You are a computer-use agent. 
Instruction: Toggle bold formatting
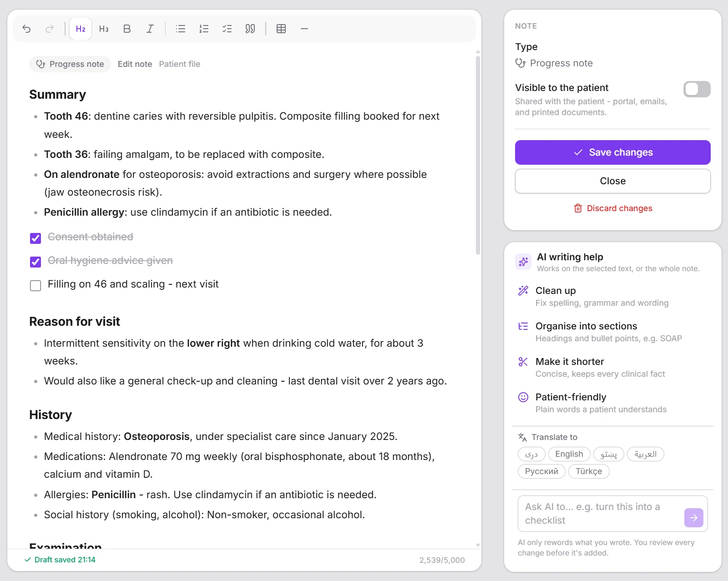127,29
